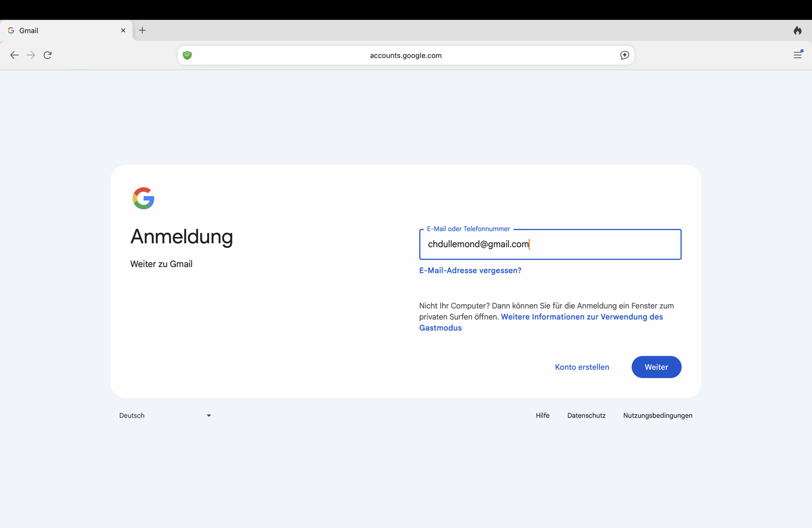Click the Fire button to burn browsing data

tap(798, 30)
